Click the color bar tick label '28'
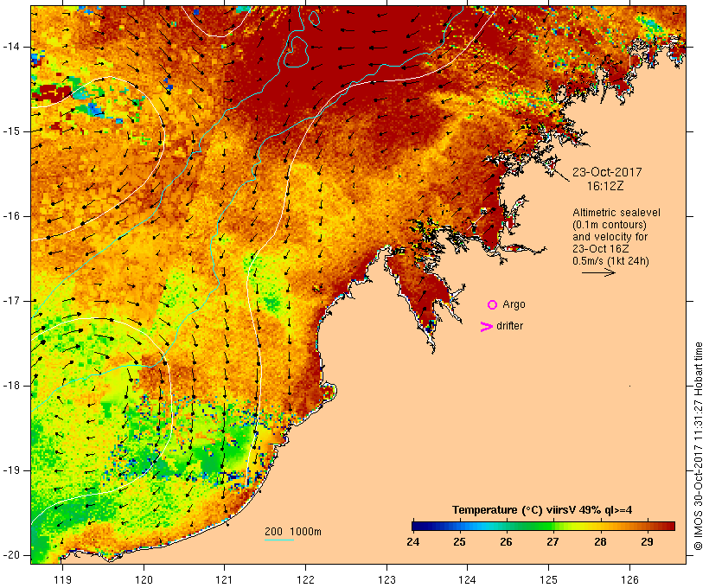 [600, 542]
